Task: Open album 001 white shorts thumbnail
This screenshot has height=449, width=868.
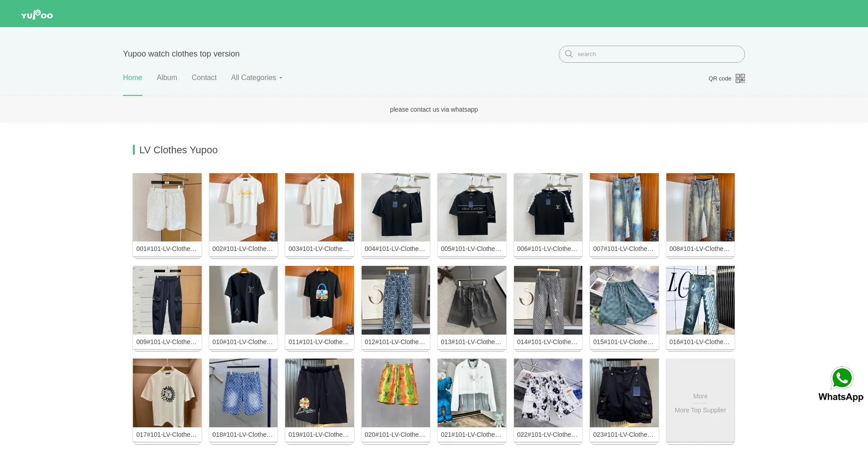Action: coord(167,207)
